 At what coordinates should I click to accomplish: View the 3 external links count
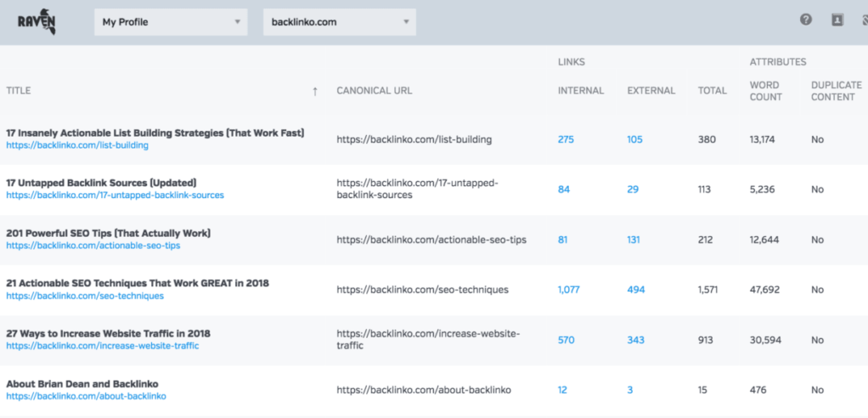click(630, 390)
